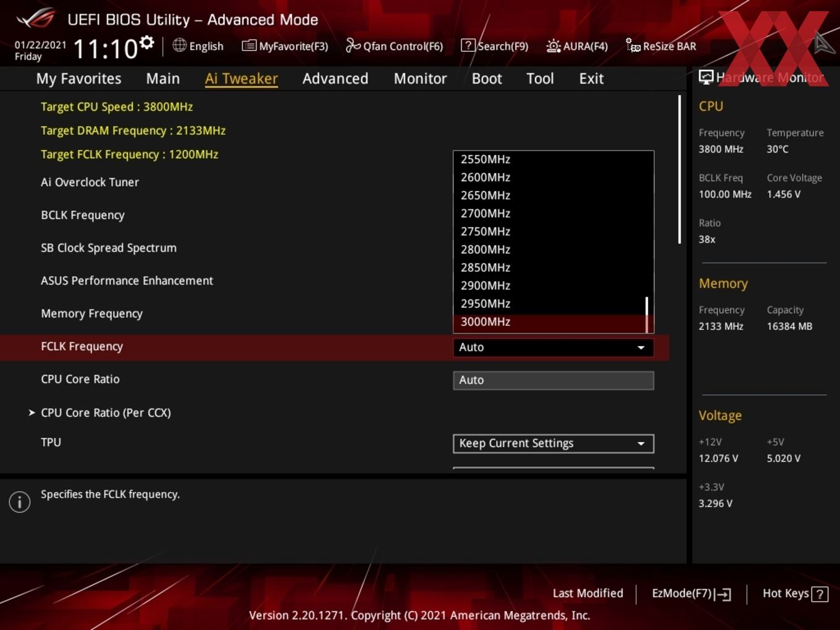Open AURA(F4) settings
Image resolution: width=840 pixels, height=630 pixels.
577,46
